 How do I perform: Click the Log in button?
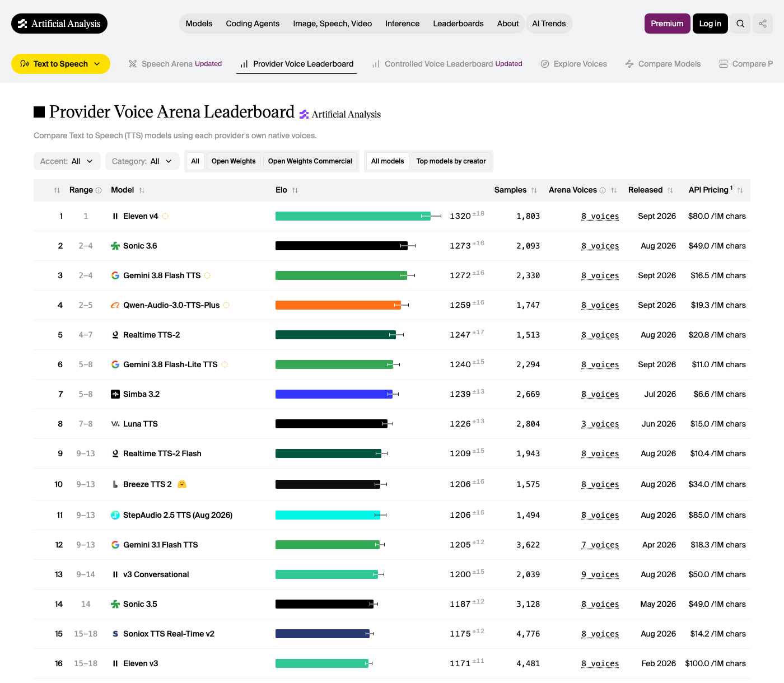[x=710, y=24]
